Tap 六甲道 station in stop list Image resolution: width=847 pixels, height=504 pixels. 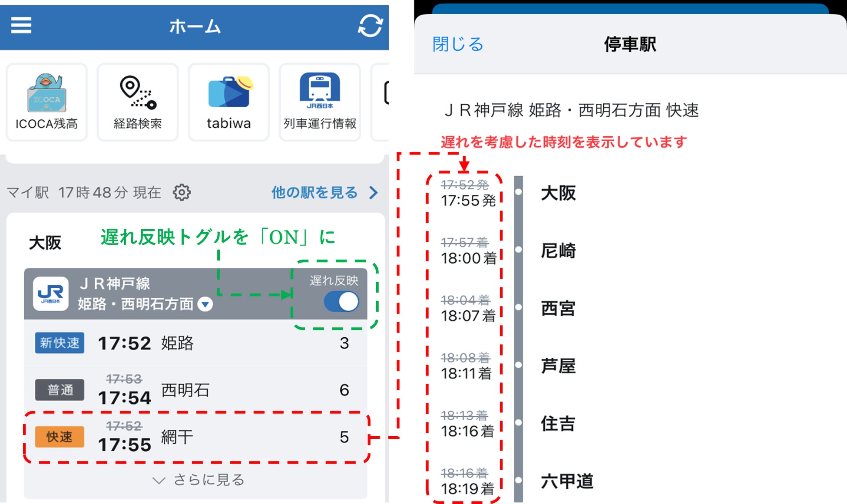[x=567, y=481]
